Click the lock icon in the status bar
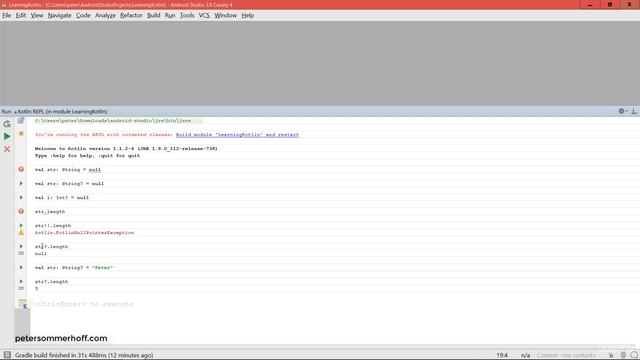 pyautogui.click(x=611, y=355)
